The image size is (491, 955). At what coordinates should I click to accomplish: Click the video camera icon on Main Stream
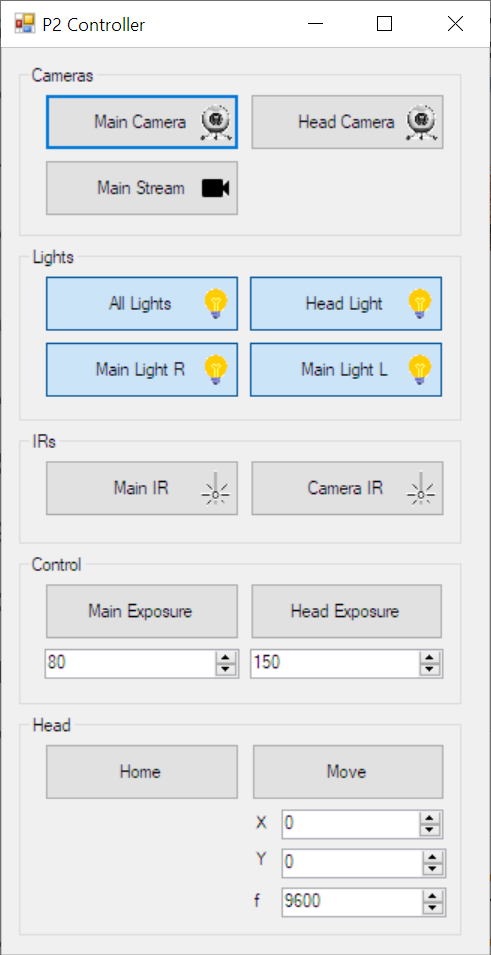216,188
